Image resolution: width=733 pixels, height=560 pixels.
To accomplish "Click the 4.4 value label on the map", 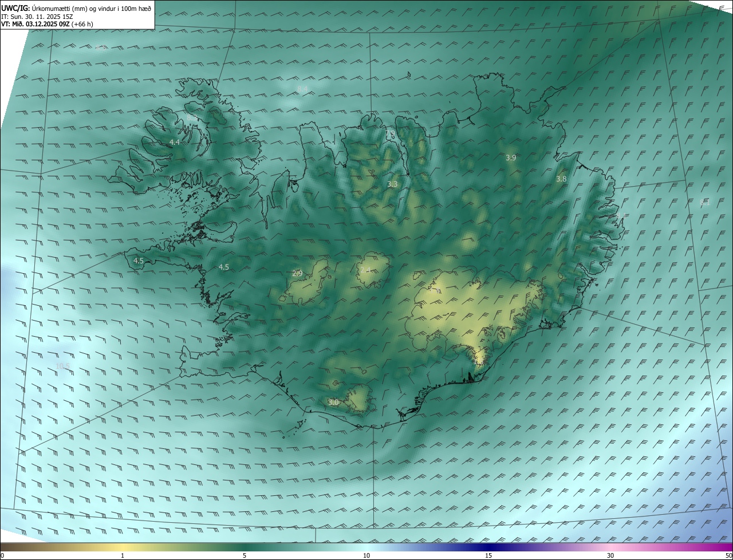I will (174, 142).
